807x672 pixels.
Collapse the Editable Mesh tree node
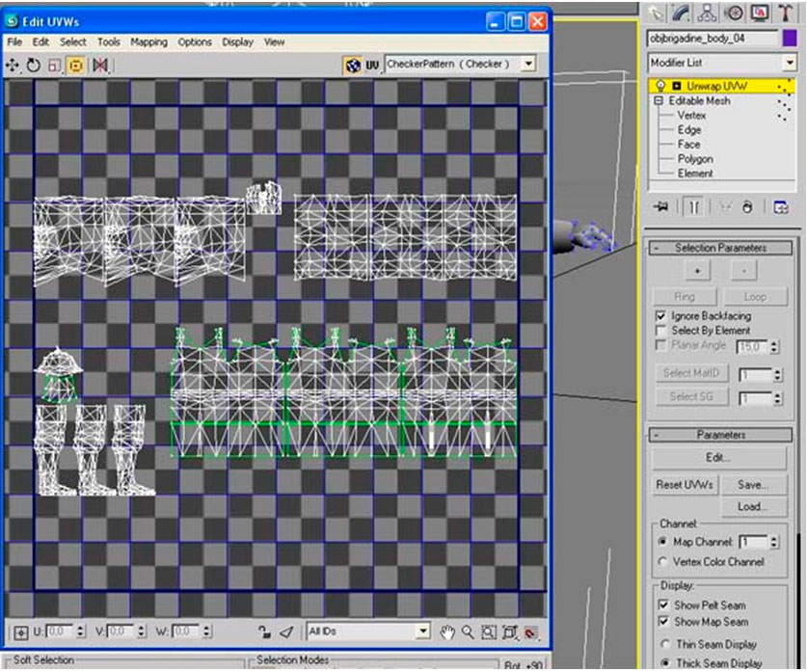(x=659, y=100)
